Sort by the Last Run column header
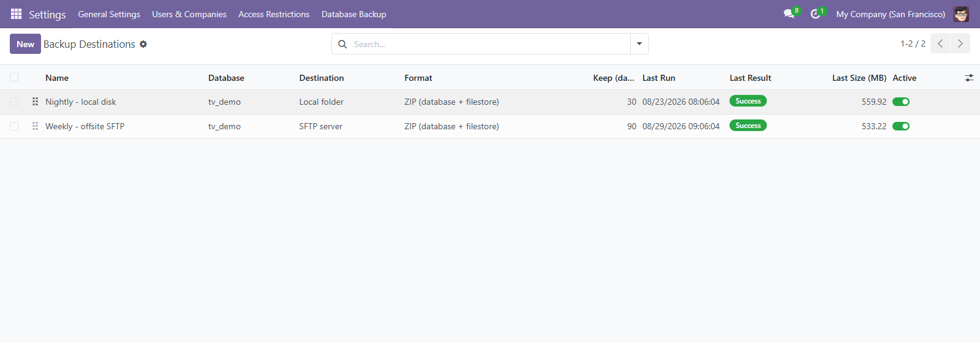Screen dimensions: 980x343 (659, 78)
